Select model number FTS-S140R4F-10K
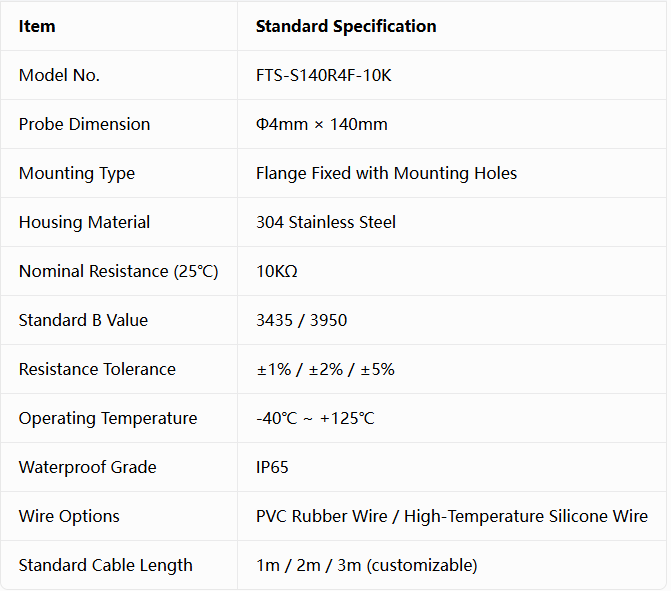 (x=324, y=76)
